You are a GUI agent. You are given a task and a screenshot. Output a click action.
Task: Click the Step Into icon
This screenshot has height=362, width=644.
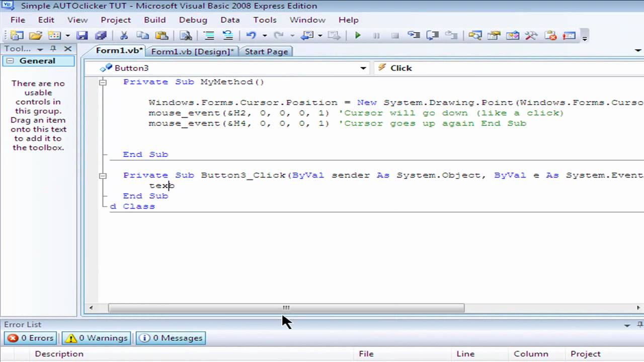pos(414,36)
